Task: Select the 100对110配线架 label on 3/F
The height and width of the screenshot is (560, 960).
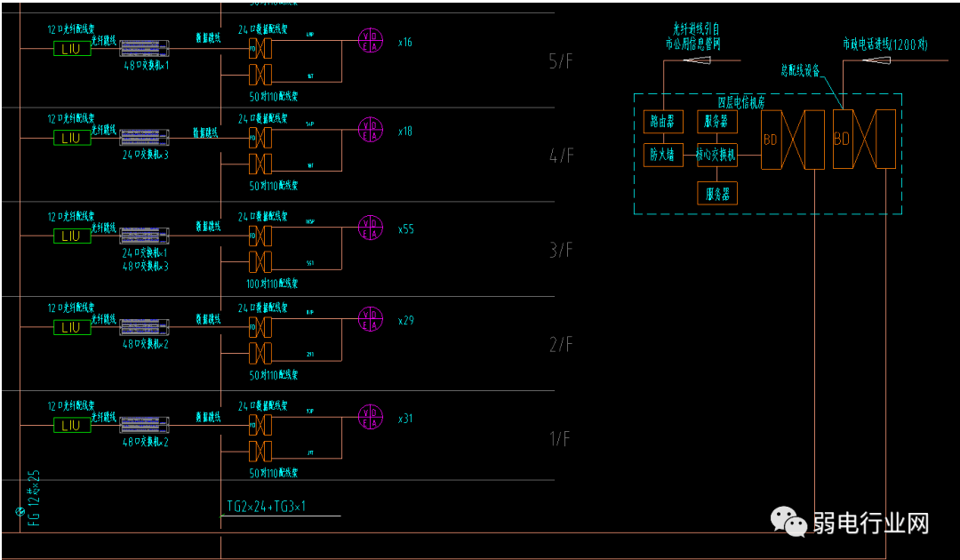Action: tap(274, 284)
